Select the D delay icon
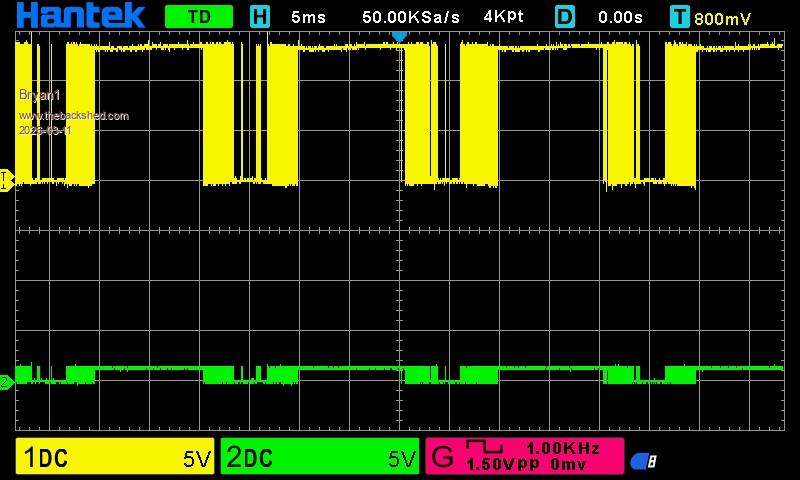Viewport: 800px width, 480px height. 566,17
